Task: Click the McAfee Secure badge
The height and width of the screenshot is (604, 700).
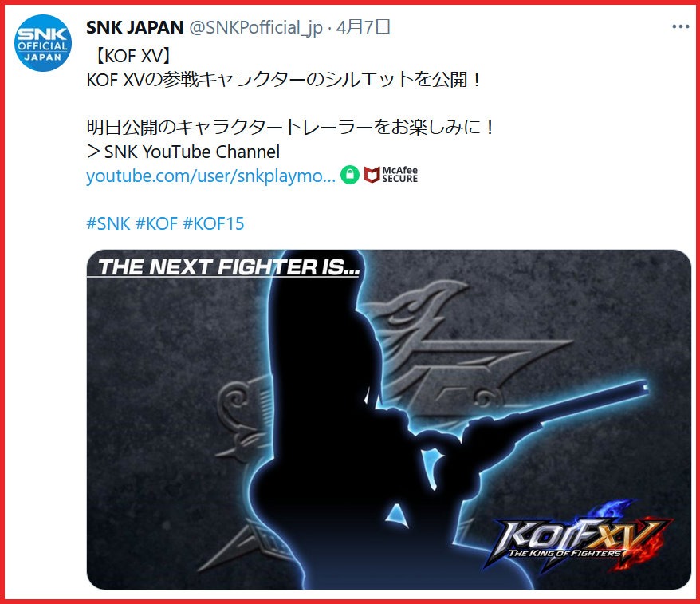Action: [391, 175]
